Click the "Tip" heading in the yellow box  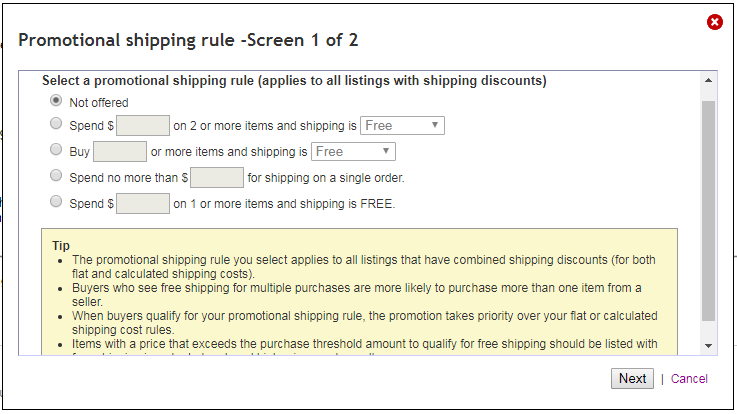click(x=61, y=246)
